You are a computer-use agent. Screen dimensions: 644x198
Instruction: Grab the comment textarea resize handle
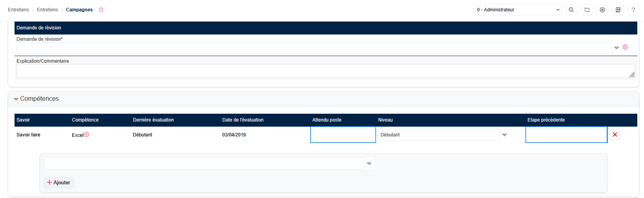tap(632, 74)
